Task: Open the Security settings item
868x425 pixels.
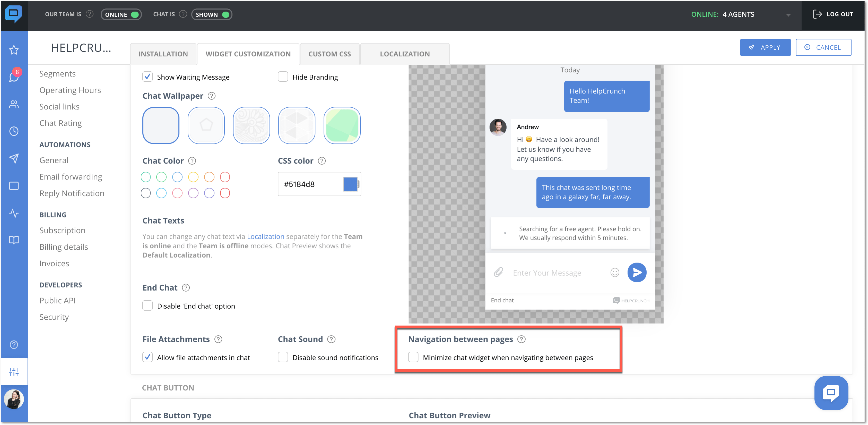Action: click(x=54, y=317)
